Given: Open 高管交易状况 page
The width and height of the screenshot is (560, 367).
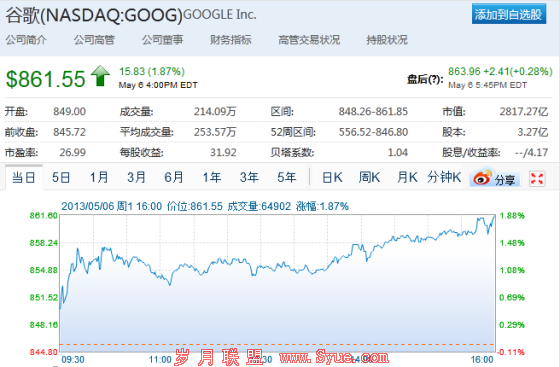Looking at the screenshot, I should tap(309, 40).
